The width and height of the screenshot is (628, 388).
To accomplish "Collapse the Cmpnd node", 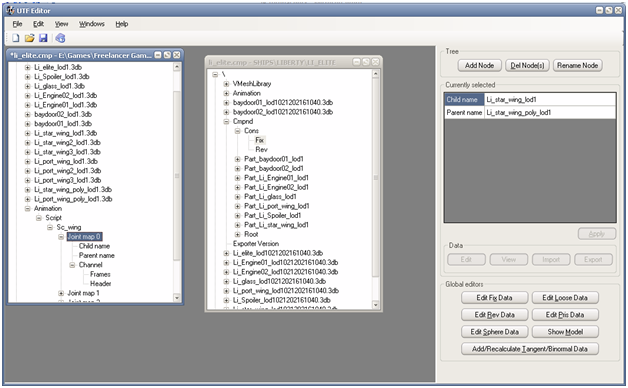I will [226, 121].
